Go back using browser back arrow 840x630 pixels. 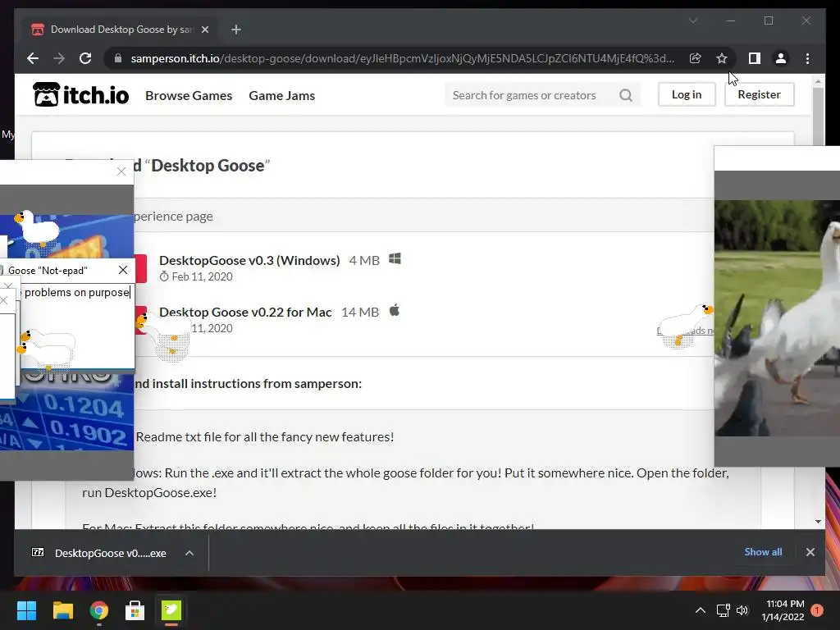pos(33,58)
